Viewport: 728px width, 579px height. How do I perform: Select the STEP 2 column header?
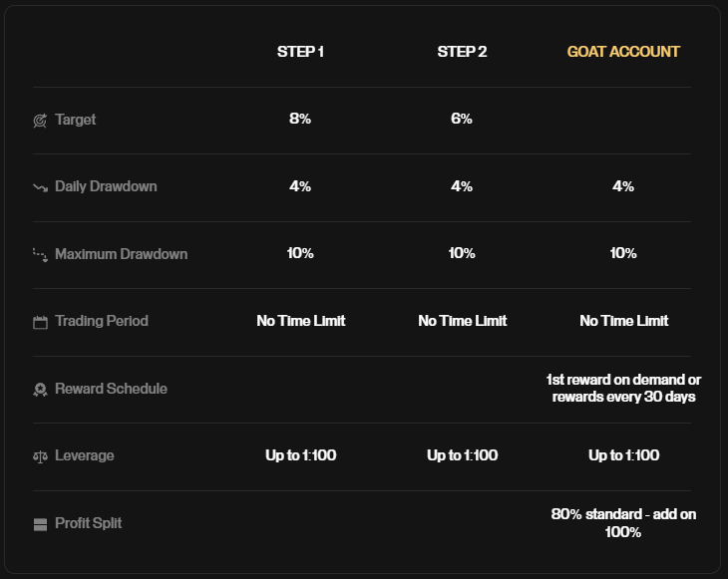coord(462,52)
